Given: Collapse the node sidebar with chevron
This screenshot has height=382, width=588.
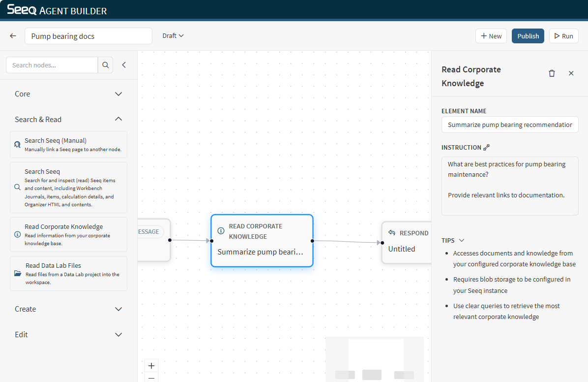Looking at the screenshot, I should pos(124,65).
